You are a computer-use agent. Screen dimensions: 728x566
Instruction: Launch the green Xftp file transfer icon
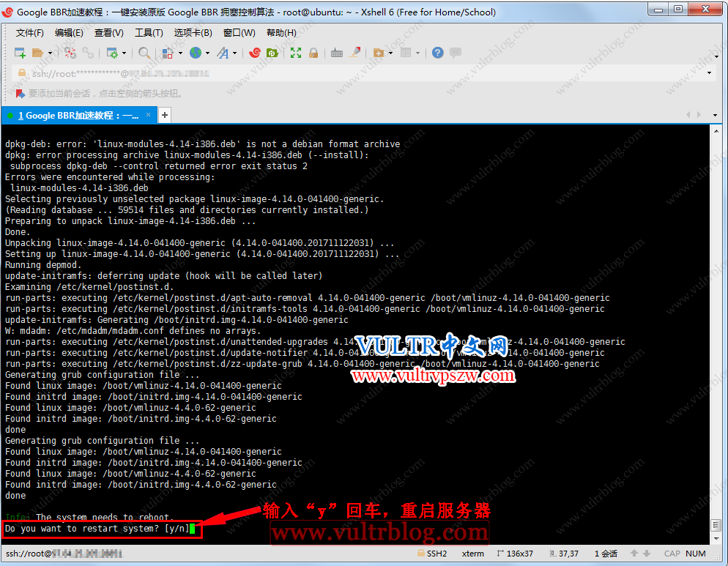tap(272, 53)
